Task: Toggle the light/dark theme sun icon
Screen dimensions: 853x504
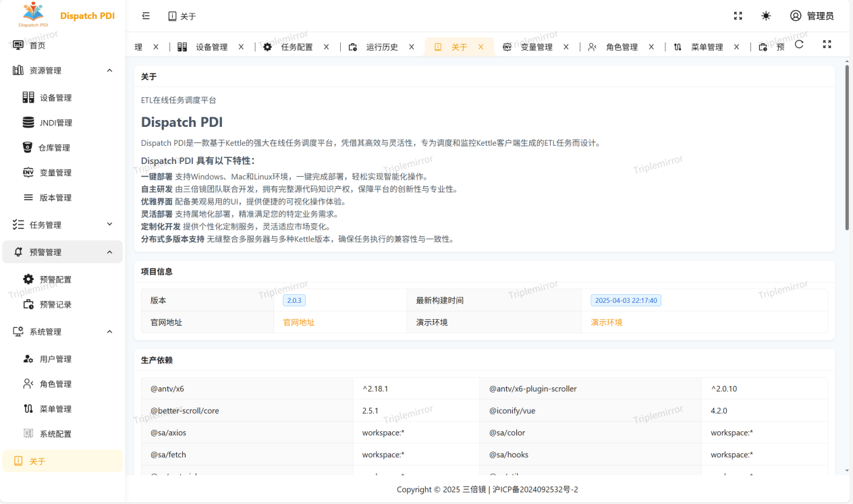Action: pyautogui.click(x=766, y=16)
